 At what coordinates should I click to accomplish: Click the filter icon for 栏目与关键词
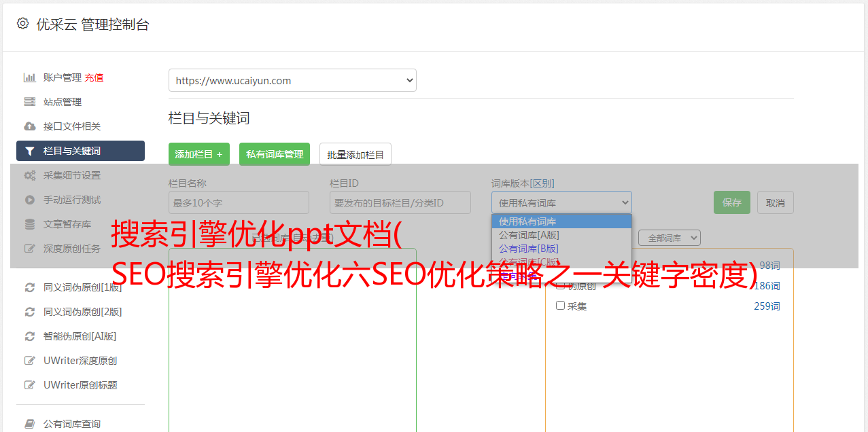coord(30,151)
